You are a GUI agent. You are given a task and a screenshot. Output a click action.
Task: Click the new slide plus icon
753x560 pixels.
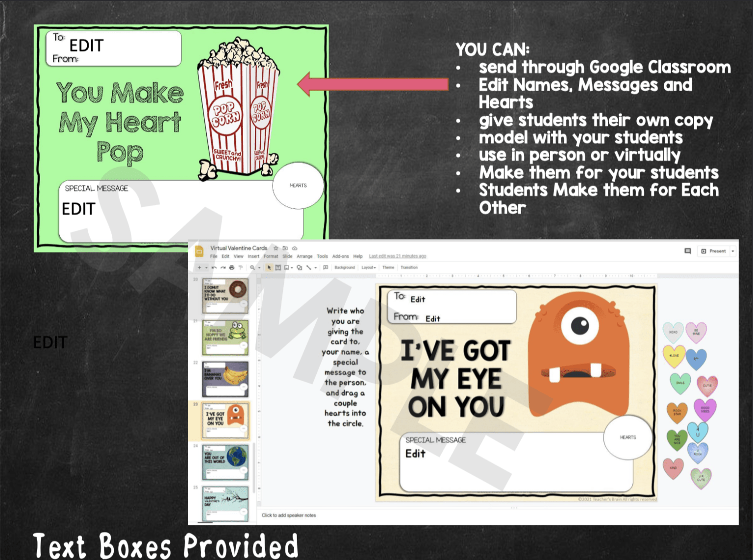coord(199,268)
